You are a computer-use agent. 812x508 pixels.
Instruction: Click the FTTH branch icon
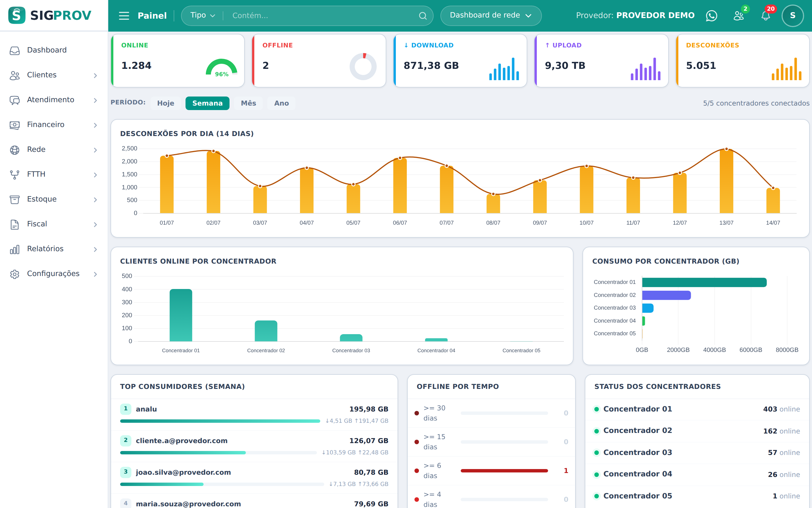point(15,175)
